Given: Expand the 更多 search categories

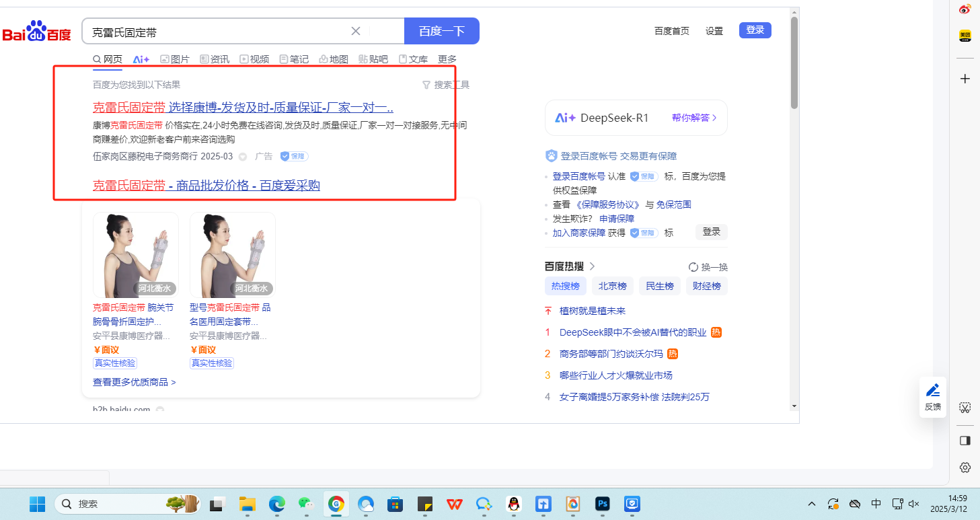Looking at the screenshot, I should coord(447,59).
